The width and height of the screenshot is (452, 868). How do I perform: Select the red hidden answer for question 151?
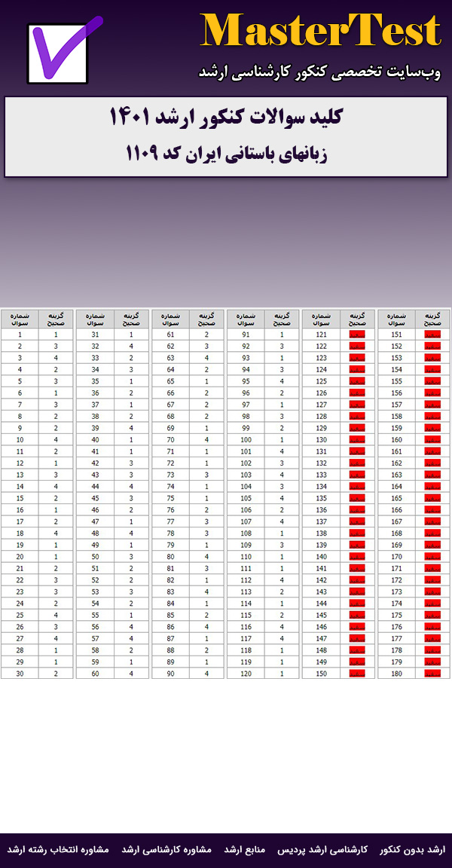[432, 334]
